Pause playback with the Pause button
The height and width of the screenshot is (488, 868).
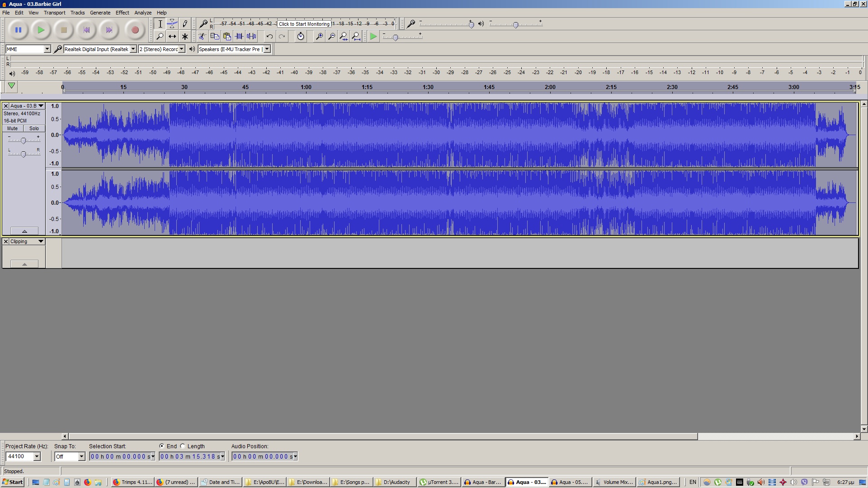click(x=18, y=30)
